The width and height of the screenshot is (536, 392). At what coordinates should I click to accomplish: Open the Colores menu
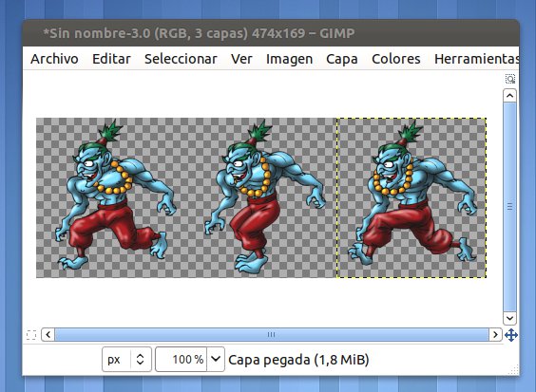pos(396,59)
